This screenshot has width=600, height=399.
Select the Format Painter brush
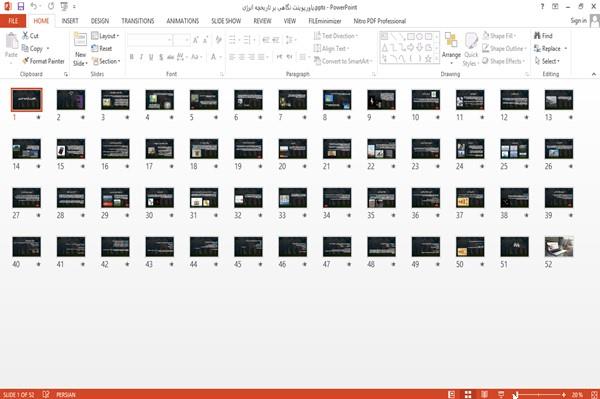(26, 61)
